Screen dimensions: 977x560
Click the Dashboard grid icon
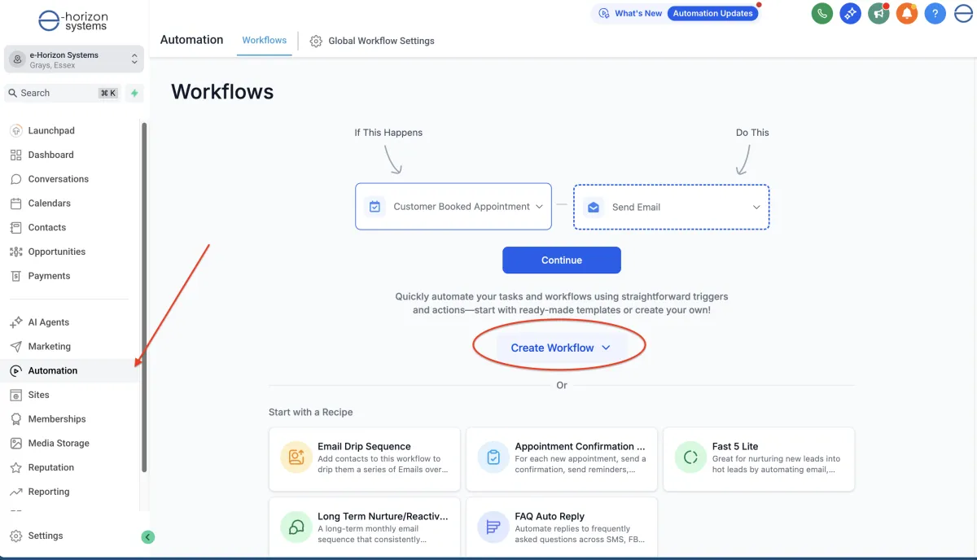[16, 155]
